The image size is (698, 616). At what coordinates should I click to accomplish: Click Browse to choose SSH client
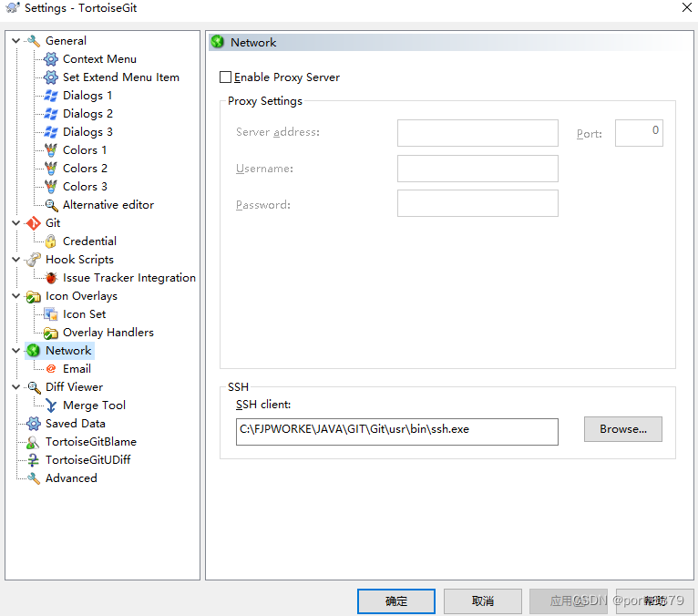click(622, 429)
